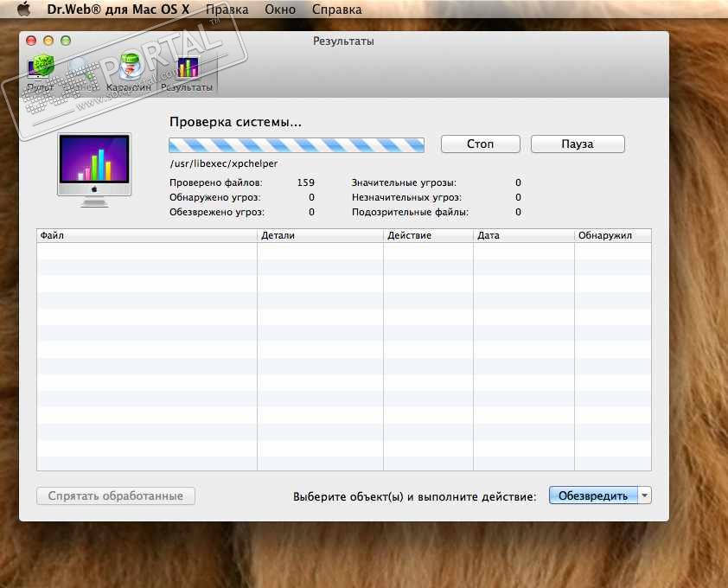Click the Обезвредить button
Screen dimensions: 728x588
pyautogui.click(x=593, y=495)
